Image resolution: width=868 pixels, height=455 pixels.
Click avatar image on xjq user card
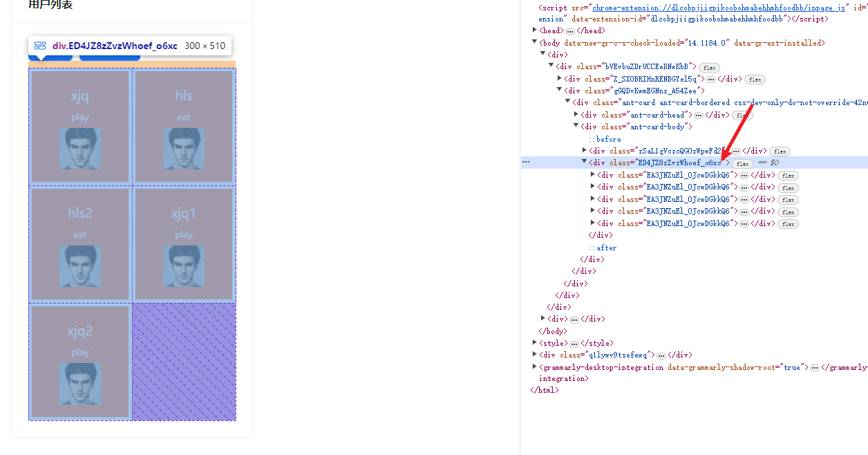tap(80, 149)
